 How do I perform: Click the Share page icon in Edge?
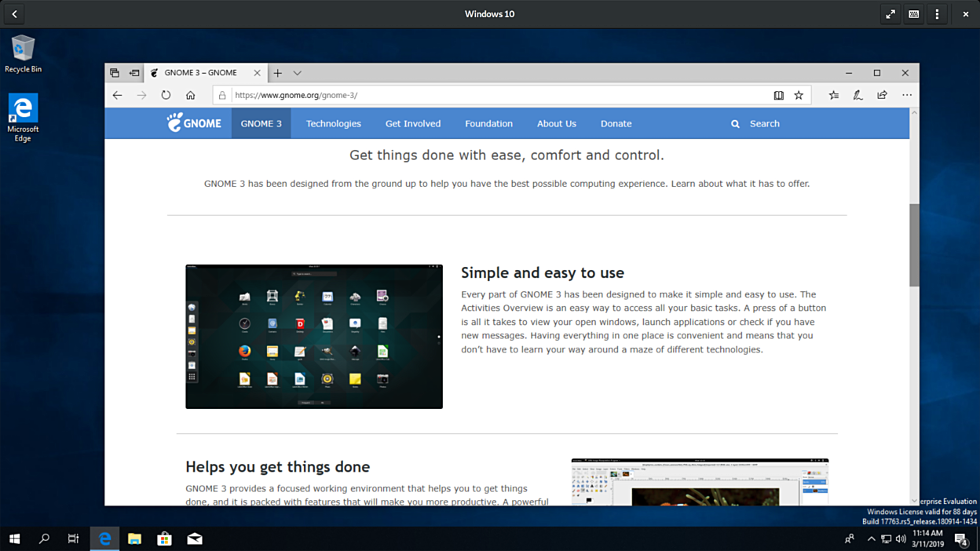pyautogui.click(x=882, y=96)
